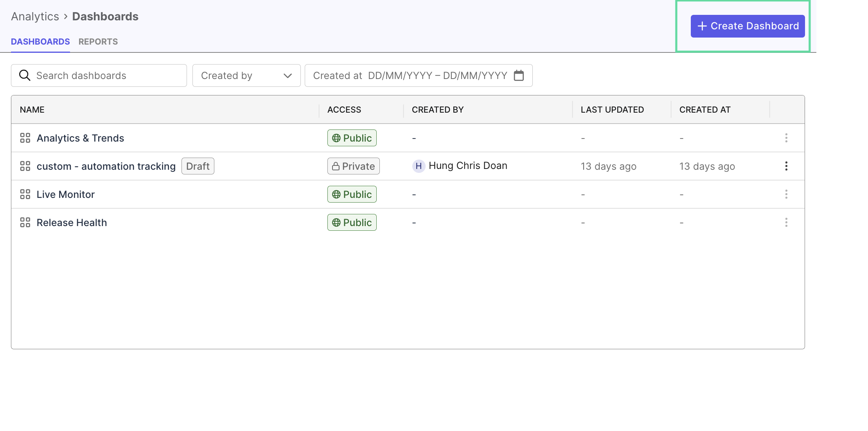Expand the Created by filter dropdown

pos(246,75)
